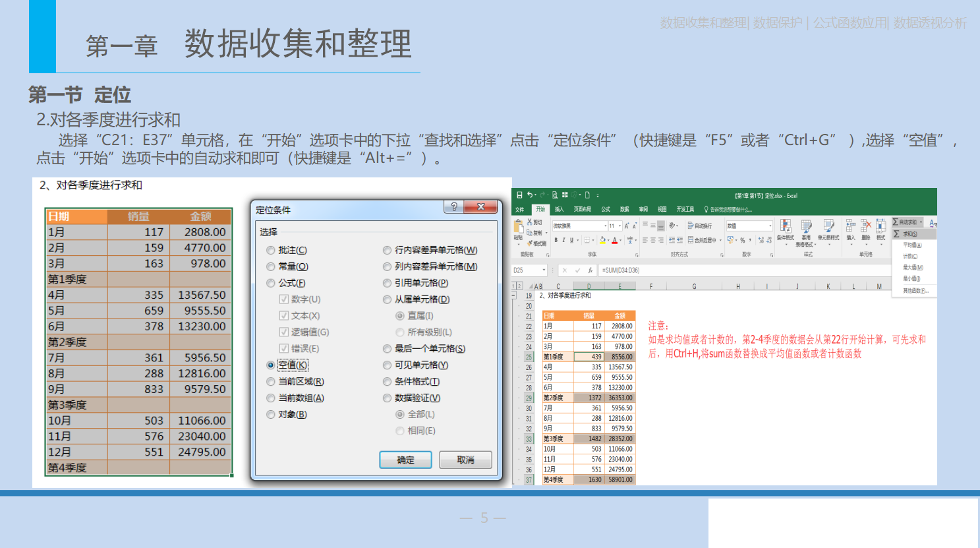
Task: Expand the Name Box dropdown next to D25
Action: (x=544, y=270)
